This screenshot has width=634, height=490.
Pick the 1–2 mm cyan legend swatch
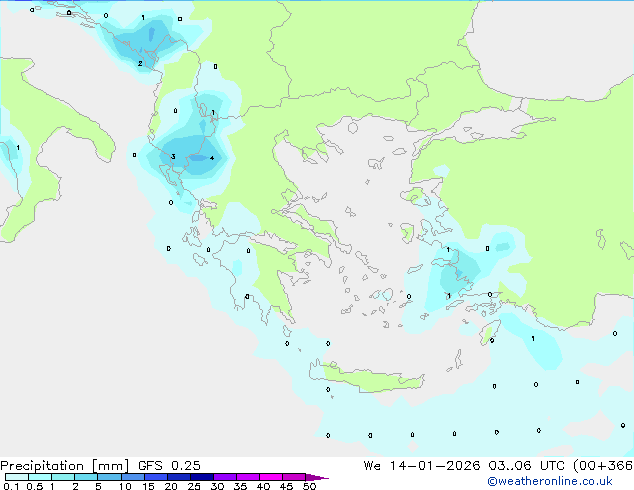tap(63, 477)
